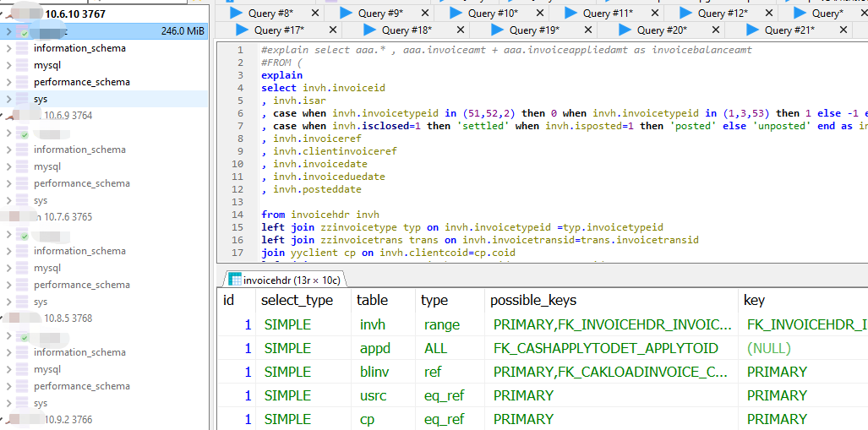Screen dimensions: 868x430
Task: Expand sys under the 10.6.10 session
Action: pos(8,99)
